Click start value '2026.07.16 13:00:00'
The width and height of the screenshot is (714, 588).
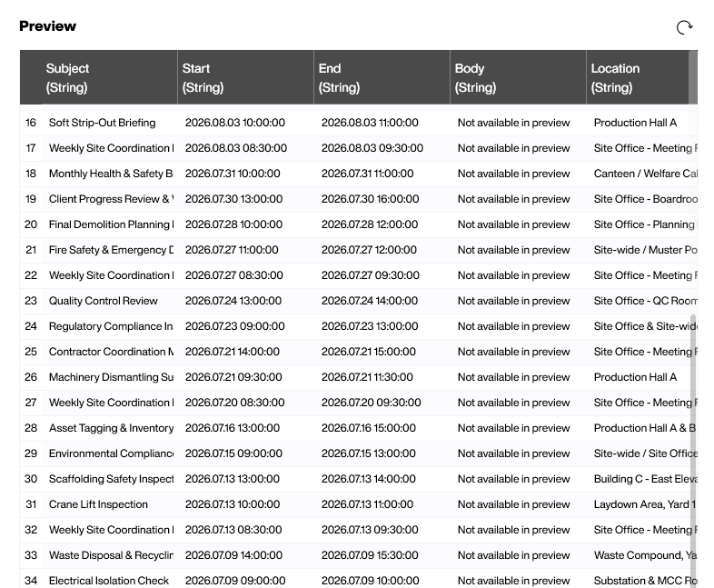coord(233,429)
